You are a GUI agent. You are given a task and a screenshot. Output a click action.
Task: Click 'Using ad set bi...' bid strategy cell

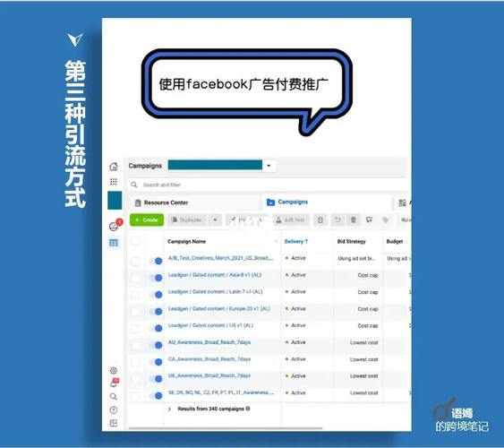click(x=356, y=258)
